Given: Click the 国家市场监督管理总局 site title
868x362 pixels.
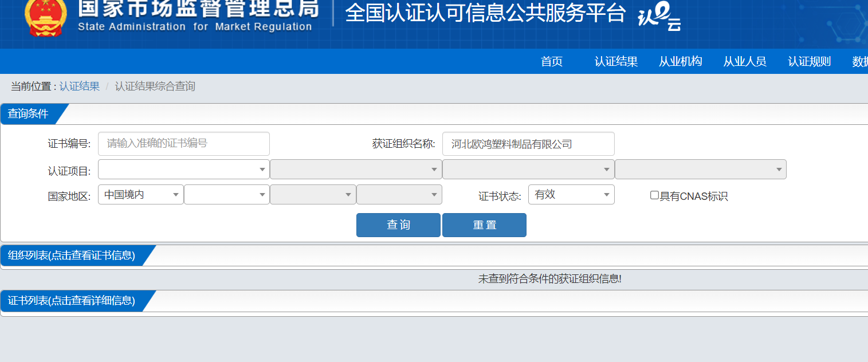Looking at the screenshot, I should click(198, 9).
